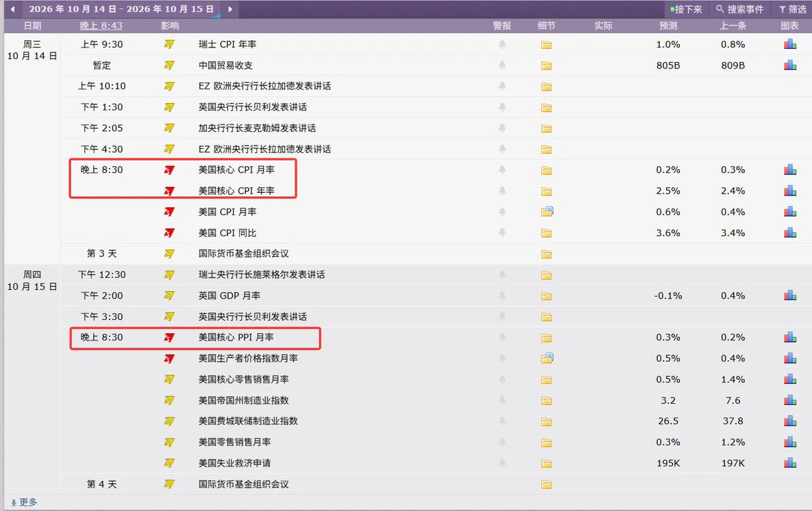The width and height of the screenshot is (812, 511).
Task: Go to previous date range arrow
Action: [x=12, y=9]
